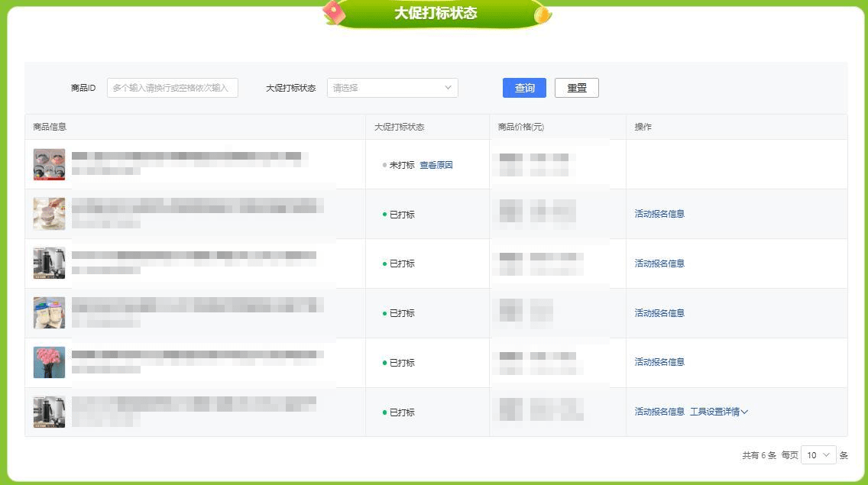The width and height of the screenshot is (868, 485).
Task: Select the pink flowers product thumbnail
Action: coord(49,362)
